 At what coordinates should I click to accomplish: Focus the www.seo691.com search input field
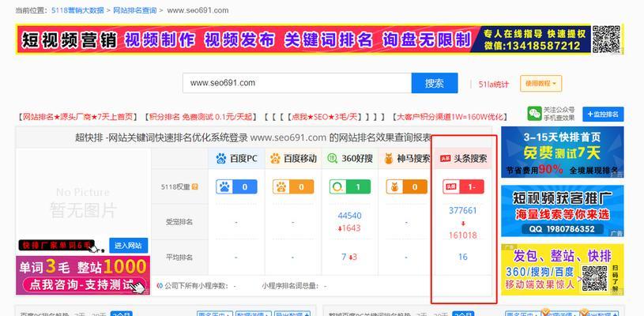(297, 83)
